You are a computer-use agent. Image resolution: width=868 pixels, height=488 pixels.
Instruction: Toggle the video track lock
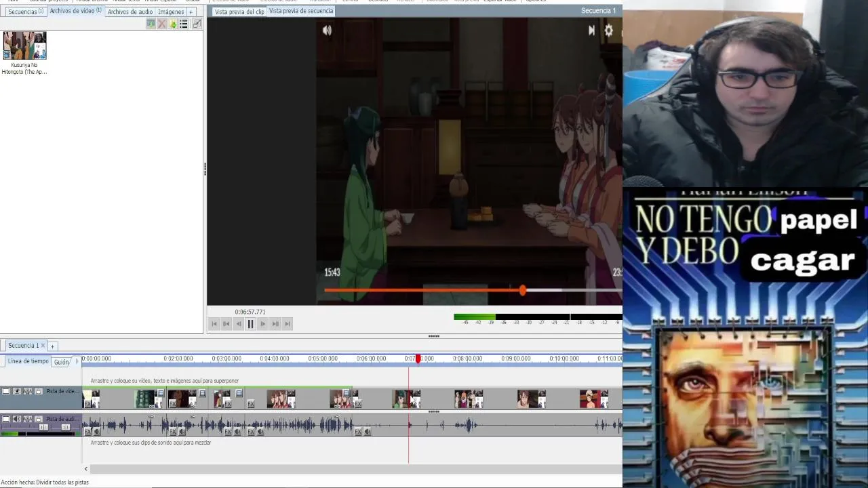pos(39,391)
